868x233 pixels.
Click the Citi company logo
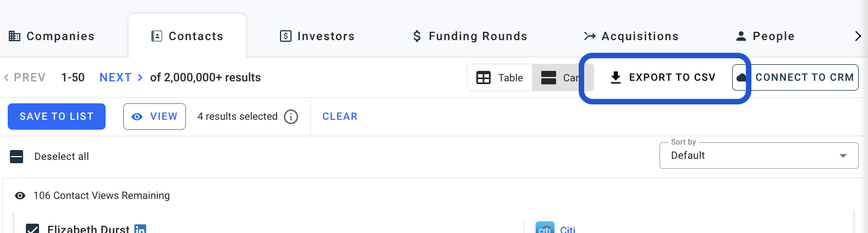[545, 228]
